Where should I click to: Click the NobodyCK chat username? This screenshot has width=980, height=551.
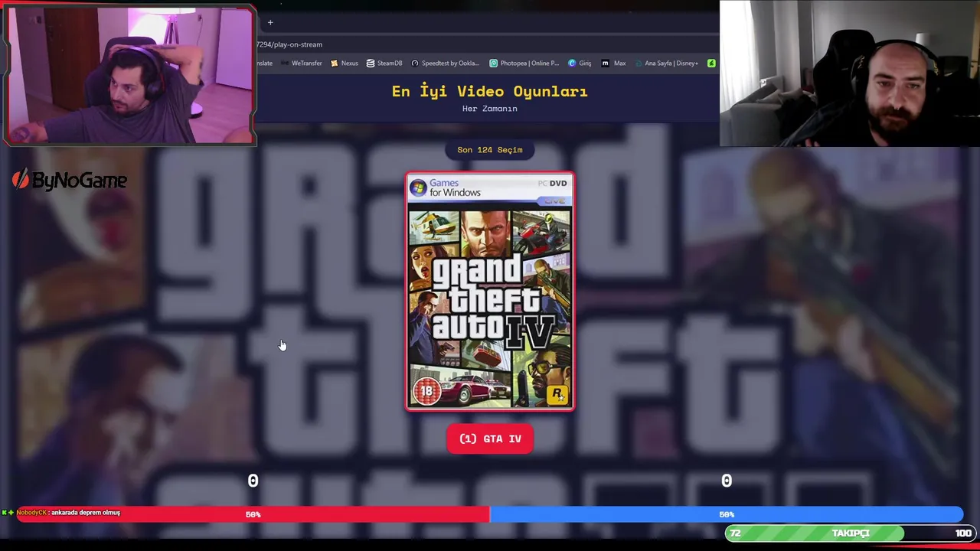(31, 513)
